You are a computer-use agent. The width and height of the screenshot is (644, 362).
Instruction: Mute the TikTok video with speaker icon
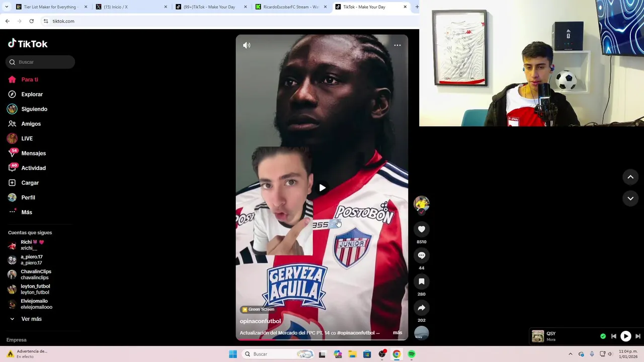click(x=247, y=45)
